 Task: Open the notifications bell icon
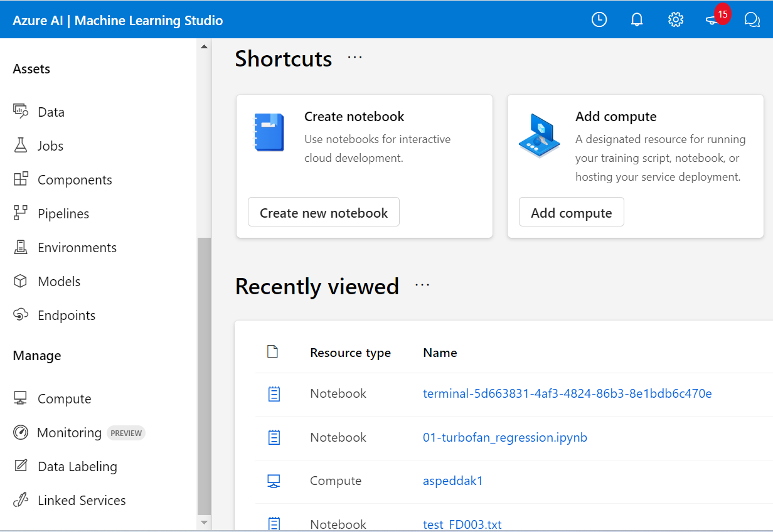pos(637,19)
